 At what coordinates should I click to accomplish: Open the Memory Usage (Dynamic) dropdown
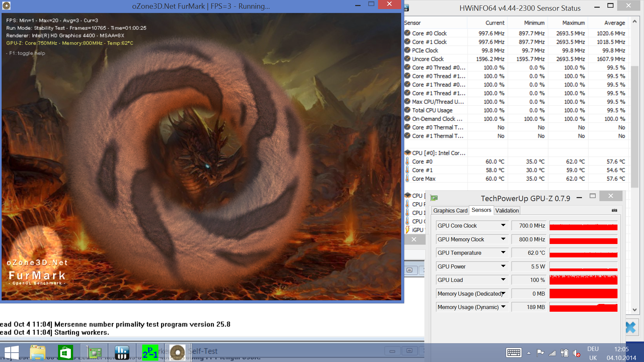pyautogui.click(x=503, y=307)
